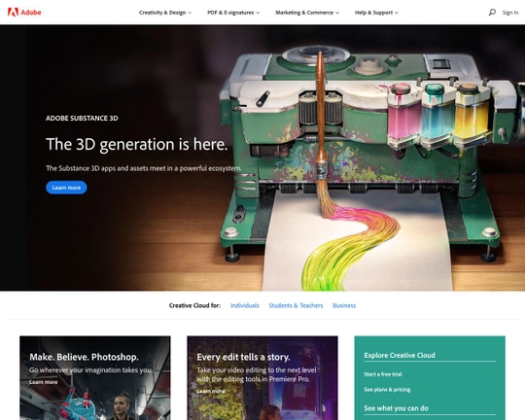Click Start a free trial link
Image resolution: width=525 pixels, height=420 pixels.
[x=383, y=374]
